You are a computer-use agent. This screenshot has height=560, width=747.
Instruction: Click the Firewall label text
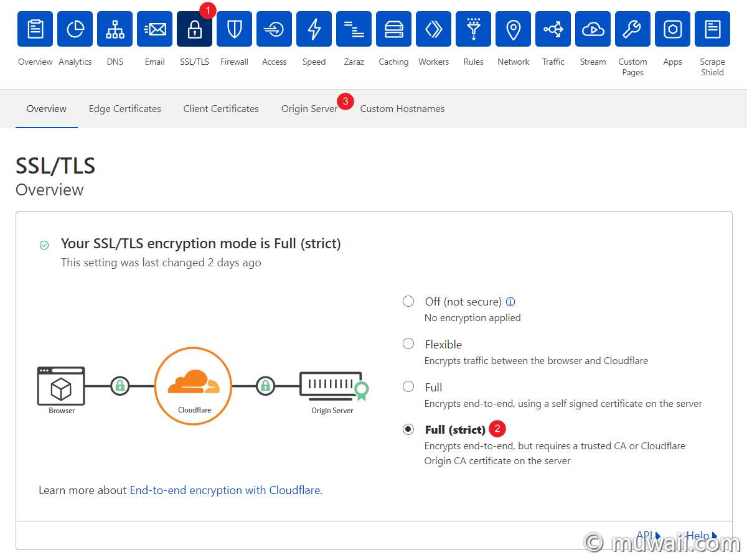[235, 62]
